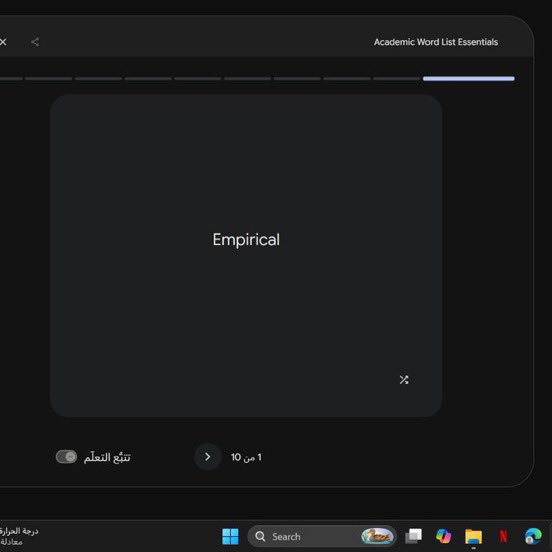This screenshot has height=552, width=552.
Task: Open Task View from the taskbar
Action: (413, 537)
